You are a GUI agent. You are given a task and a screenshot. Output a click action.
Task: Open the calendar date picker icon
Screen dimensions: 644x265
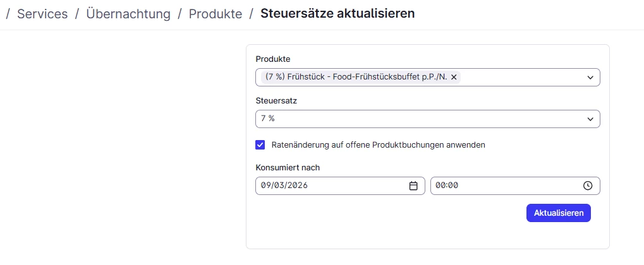(413, 186)
